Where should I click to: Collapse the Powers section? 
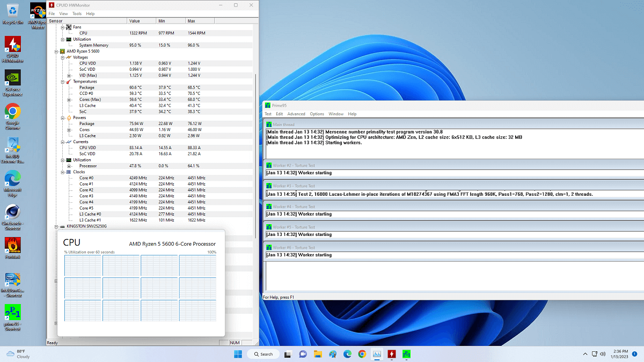pos(62,117)
